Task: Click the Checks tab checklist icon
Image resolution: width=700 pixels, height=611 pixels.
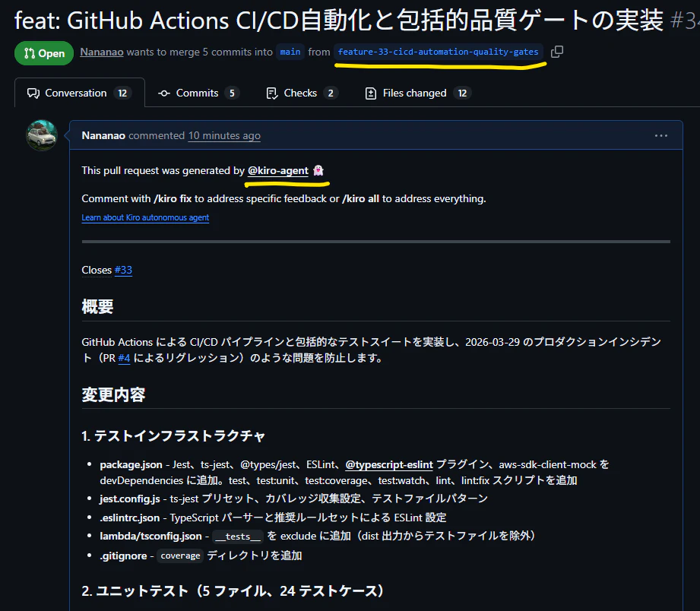Action: pos(272,93)
